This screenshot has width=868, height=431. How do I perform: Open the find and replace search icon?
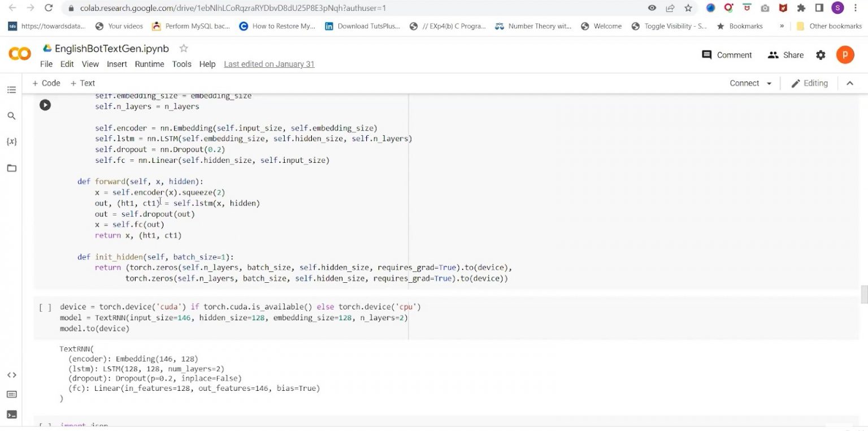coord(11,116)
